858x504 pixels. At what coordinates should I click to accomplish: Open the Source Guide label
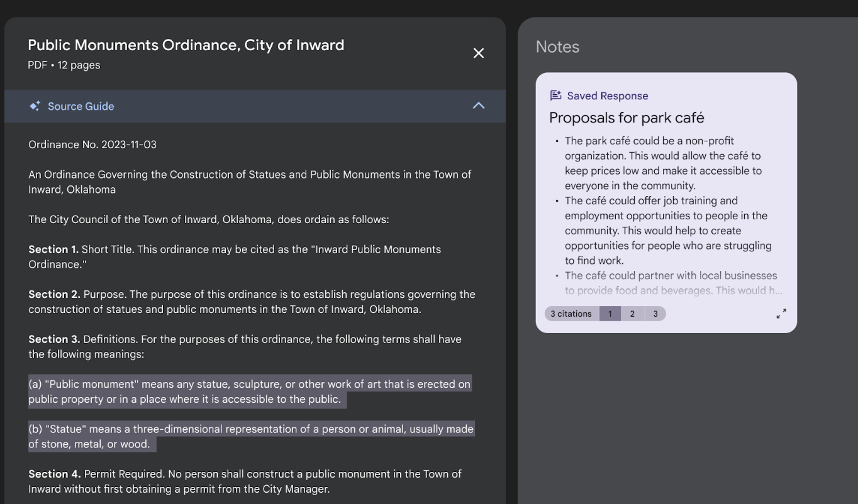(81, 106)
